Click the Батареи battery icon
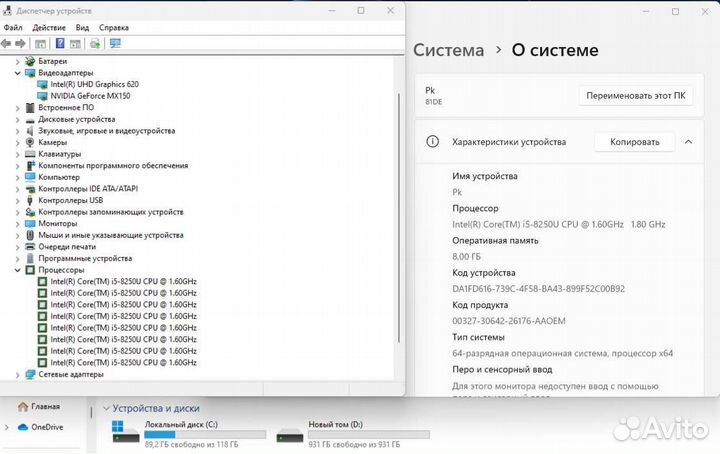 [30, 61]
